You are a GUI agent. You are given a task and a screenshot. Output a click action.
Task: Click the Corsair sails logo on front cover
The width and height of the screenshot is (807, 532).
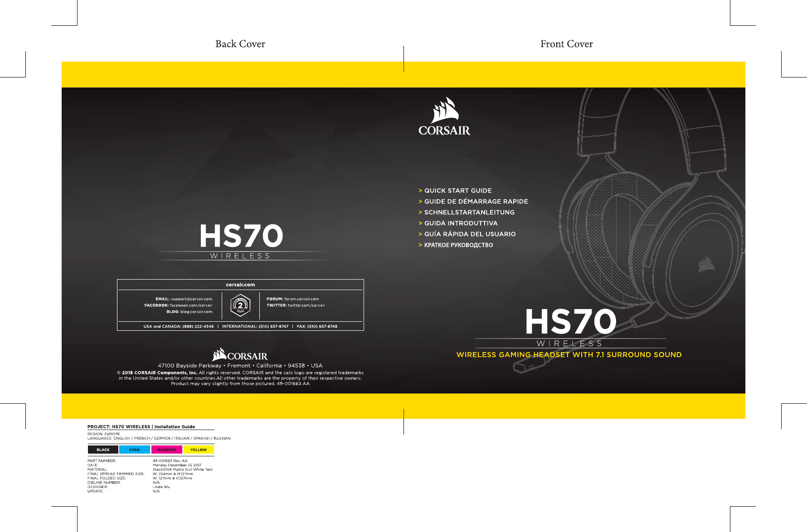[x=444, y=116]
